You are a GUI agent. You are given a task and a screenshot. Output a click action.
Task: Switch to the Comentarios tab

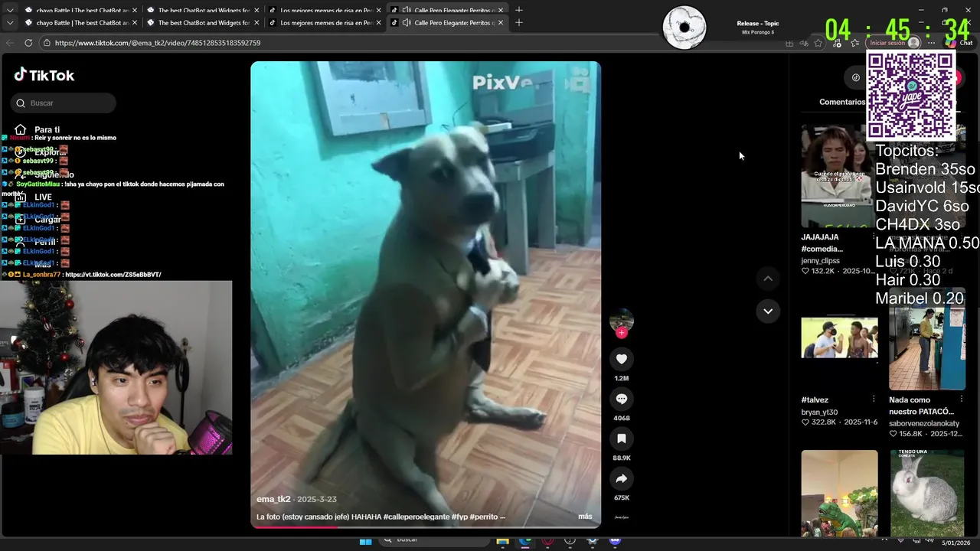842,102
